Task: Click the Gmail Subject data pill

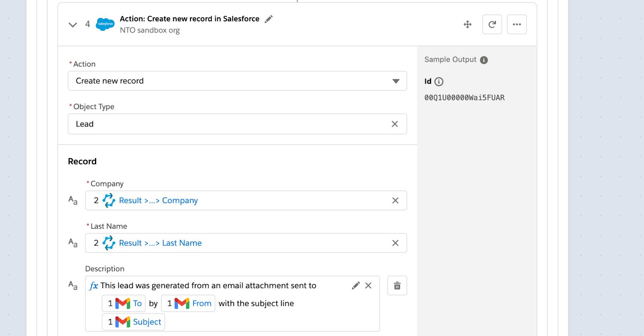Action: click(x=133, y=322)
